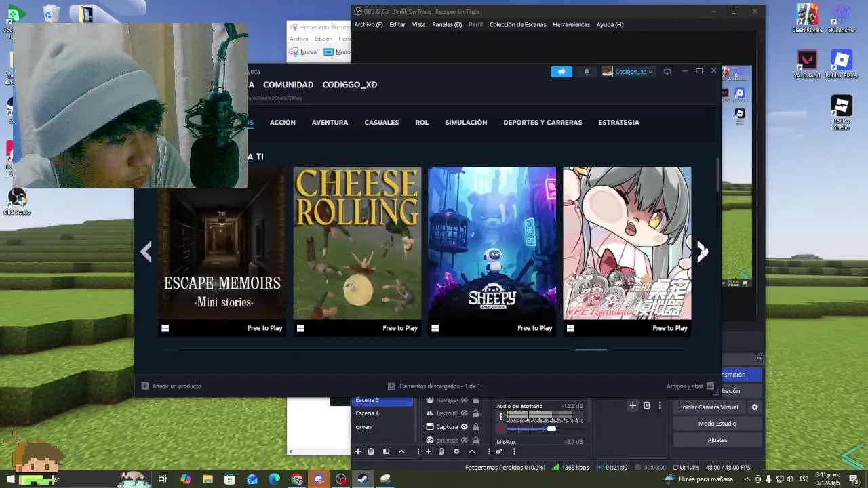Delete the selected scene with trash icon
Image resolution: width=868 pixels, height=488 pixels.
pyautogui.click(x=371, y=451)
